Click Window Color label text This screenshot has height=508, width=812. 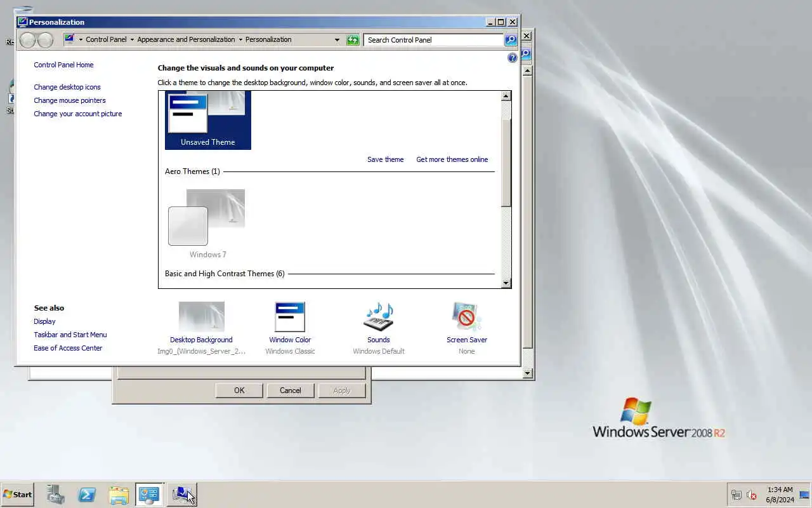(x=290, y=340)
